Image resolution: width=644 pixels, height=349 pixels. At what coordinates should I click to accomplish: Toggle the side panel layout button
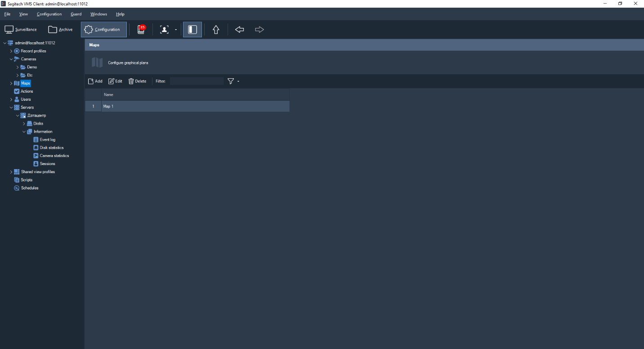(x=192, y=30)
